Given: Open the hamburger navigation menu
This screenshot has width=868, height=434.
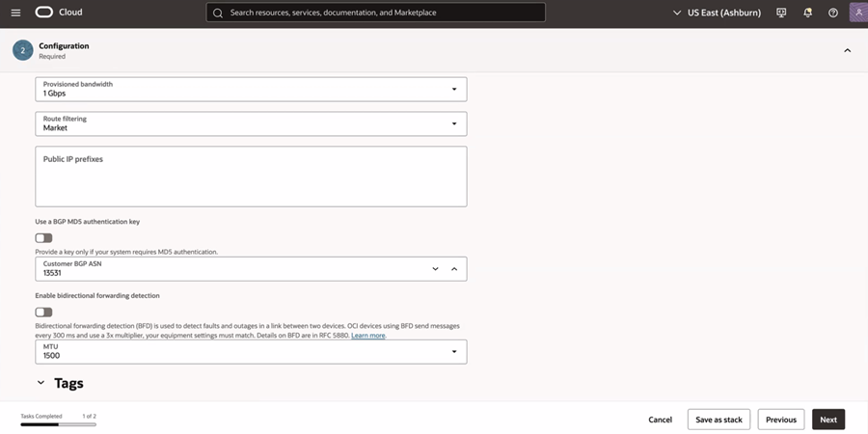Looking at the screenshot, I should click(15, 13).
